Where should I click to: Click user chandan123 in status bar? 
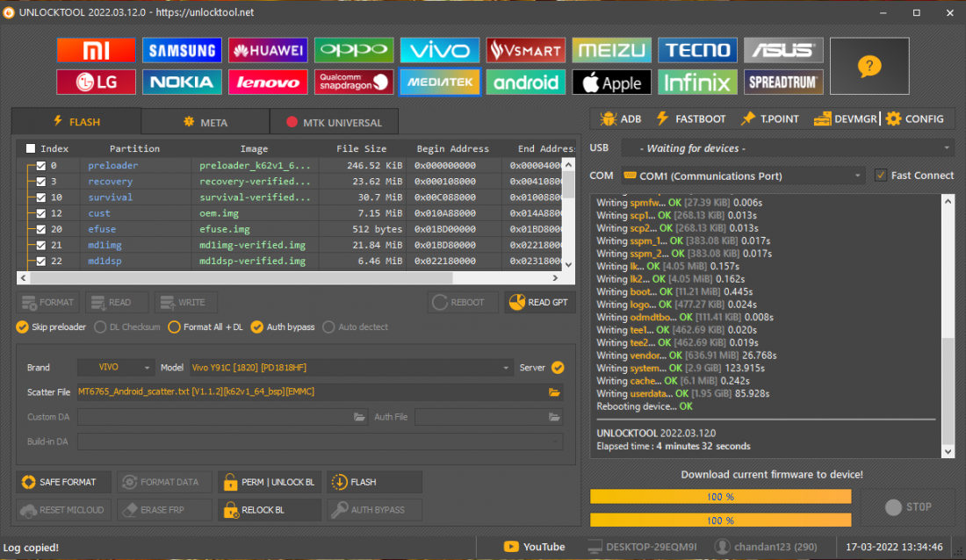point(766,547)
